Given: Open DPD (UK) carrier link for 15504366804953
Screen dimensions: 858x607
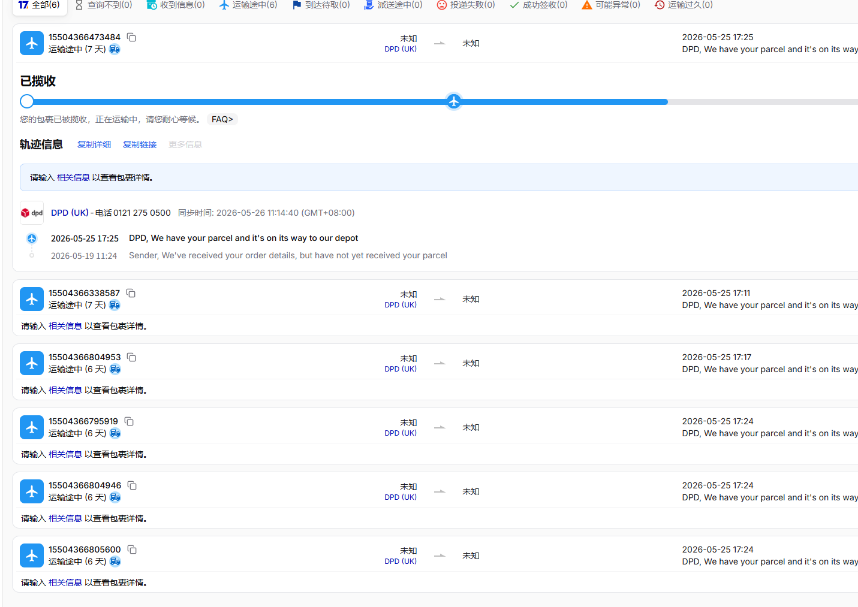Looking at the screenshot, I should click(401, 369).
